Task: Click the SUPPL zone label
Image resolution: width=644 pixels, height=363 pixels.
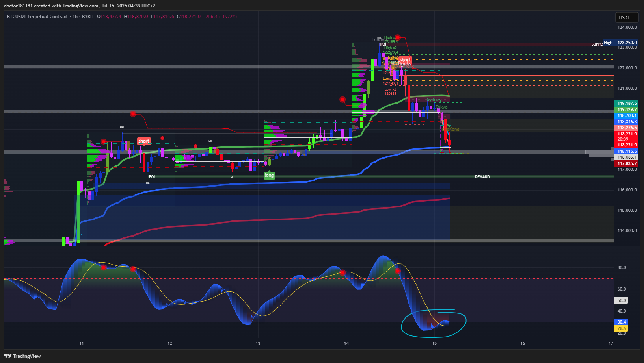Action: [597, 44]
